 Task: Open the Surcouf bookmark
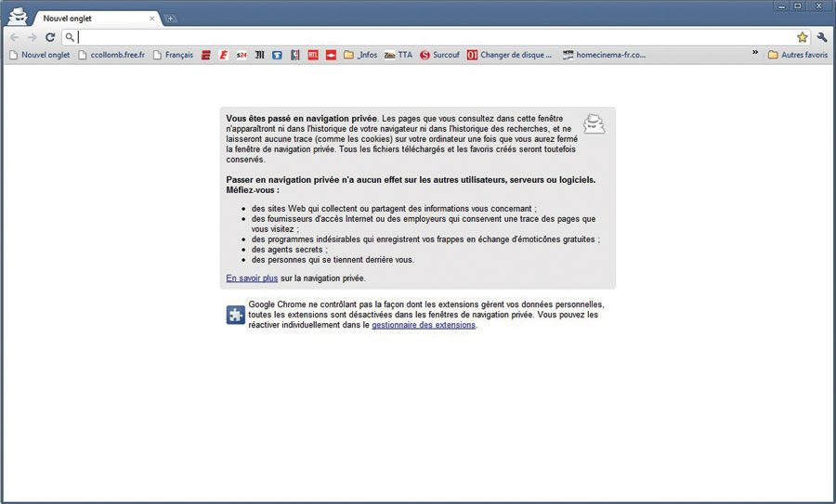[440, 55]
